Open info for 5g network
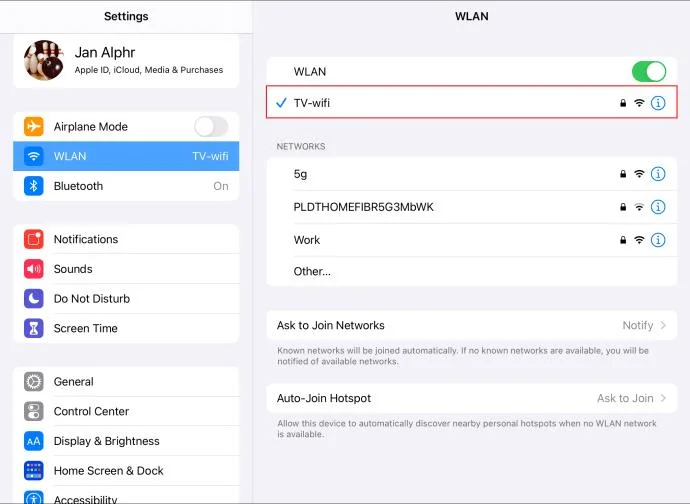This screenshot has height=504, width=690. point(658,174)
